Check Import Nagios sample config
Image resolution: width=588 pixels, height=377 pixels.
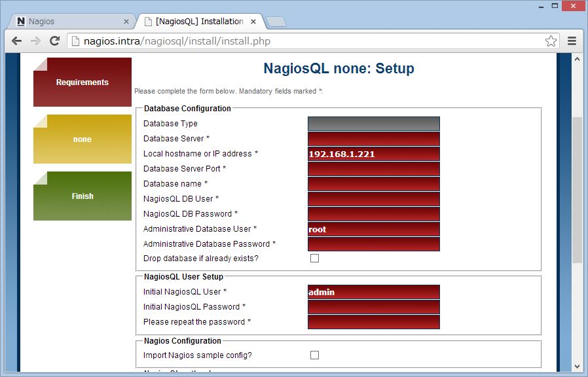[x=314, y=355]
